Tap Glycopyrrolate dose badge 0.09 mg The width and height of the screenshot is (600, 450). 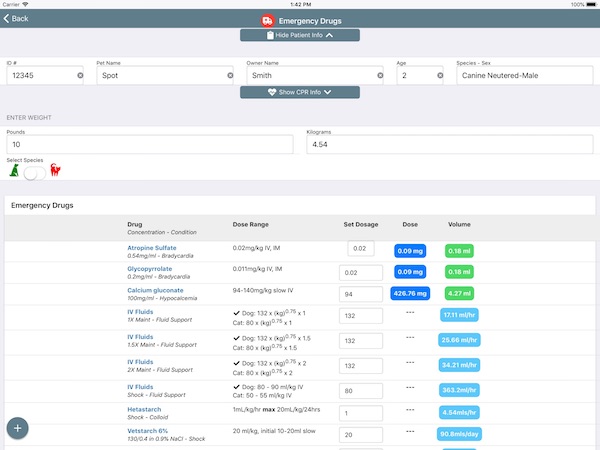(x=410, y=272)
